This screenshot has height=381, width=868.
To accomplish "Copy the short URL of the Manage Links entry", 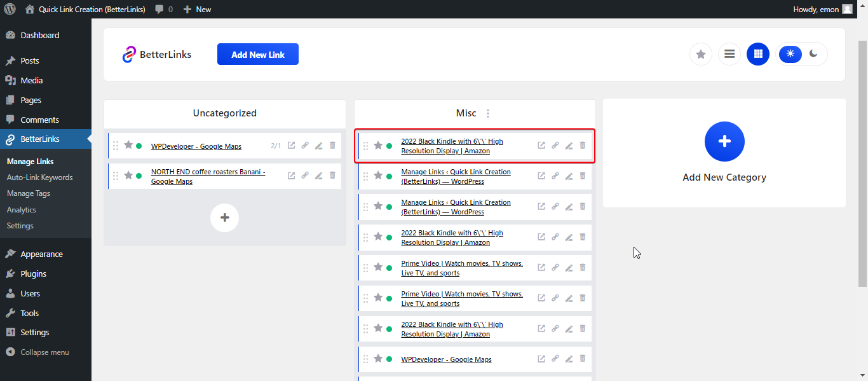I will [x=555, y=176].
